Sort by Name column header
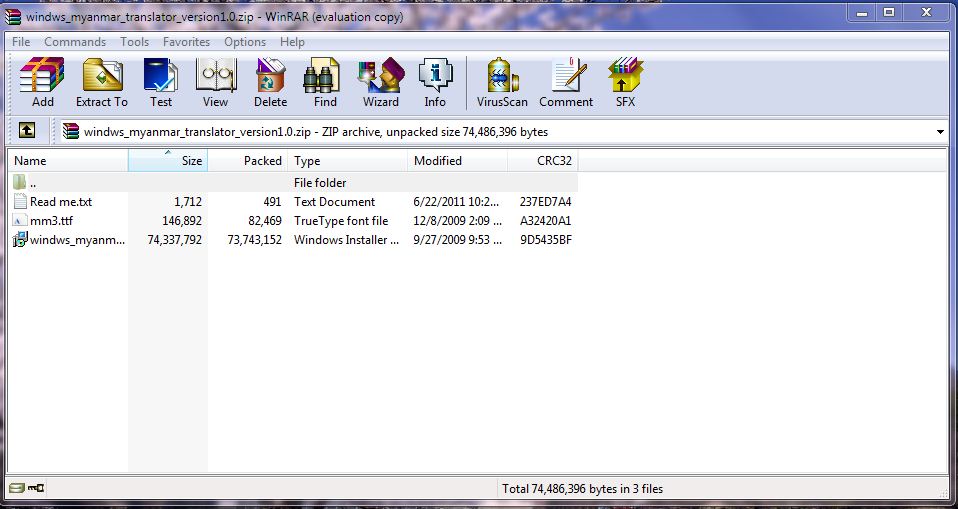958x509 pixels. pos(67,161)
